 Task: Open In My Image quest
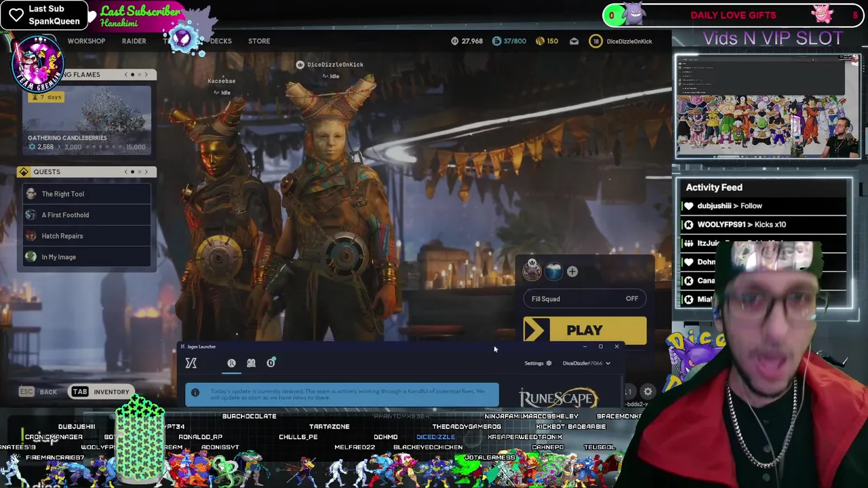87,257
